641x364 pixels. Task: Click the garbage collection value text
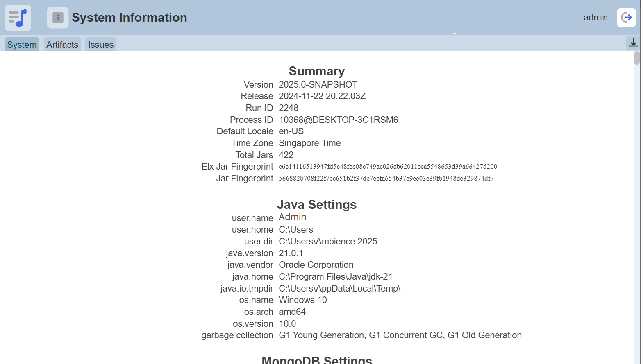(400, 335)
